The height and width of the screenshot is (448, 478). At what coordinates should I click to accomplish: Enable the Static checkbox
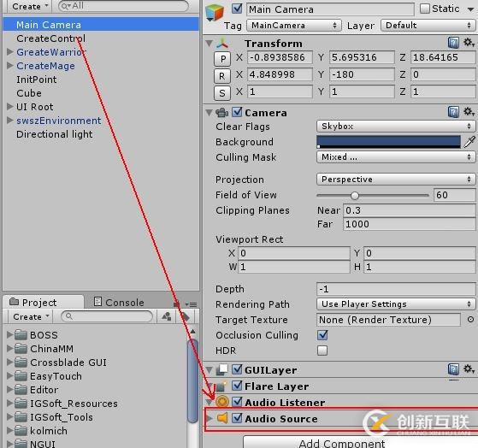click(x=425, y=9)
